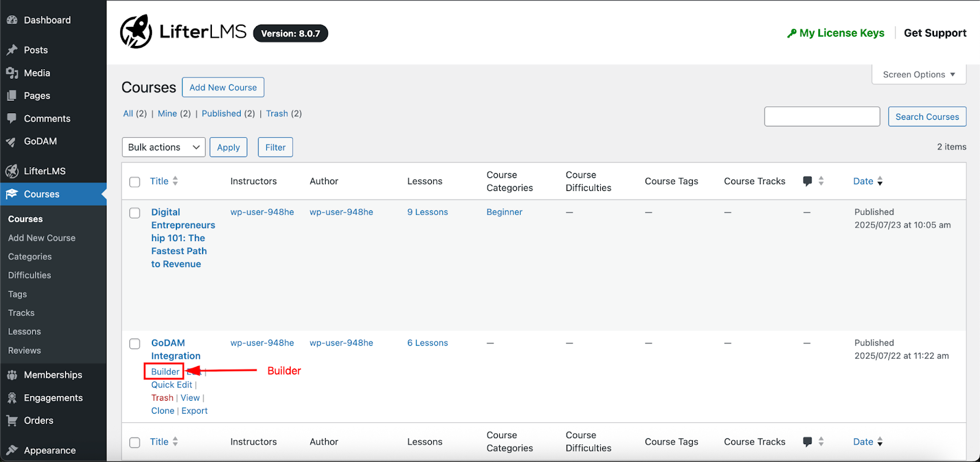The width and height of the screenshot is (980, 462).
Task: Click the Appearance paintbrush icon
Action: pyautogui.click(x=12, y=450)
